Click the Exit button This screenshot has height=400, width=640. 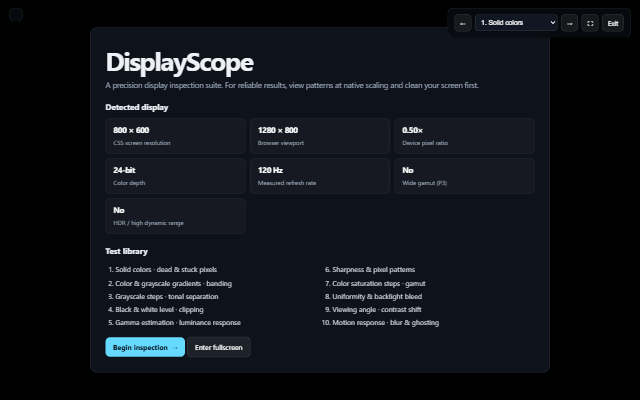click(x=613, y=23)
